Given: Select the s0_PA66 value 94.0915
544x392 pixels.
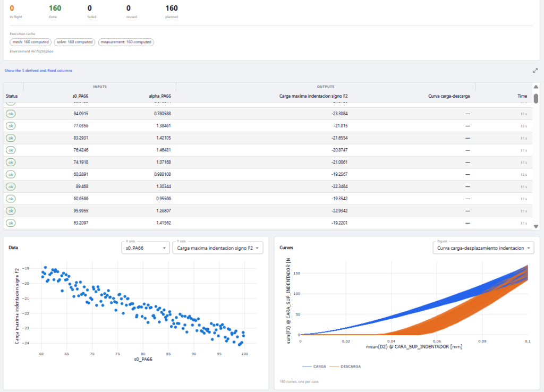Looking at the screenshot, I should point(81,114).
